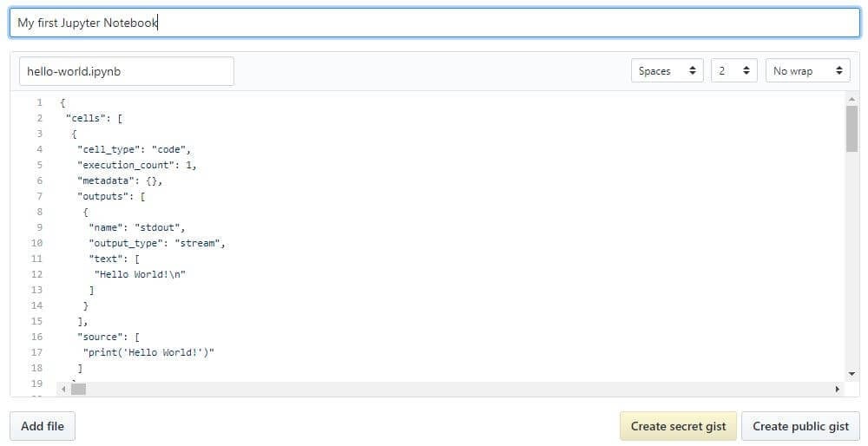Click the print('Hello World!') source line
The height and width of the screenshot is (446, 868).
click(x=148, y=352)
